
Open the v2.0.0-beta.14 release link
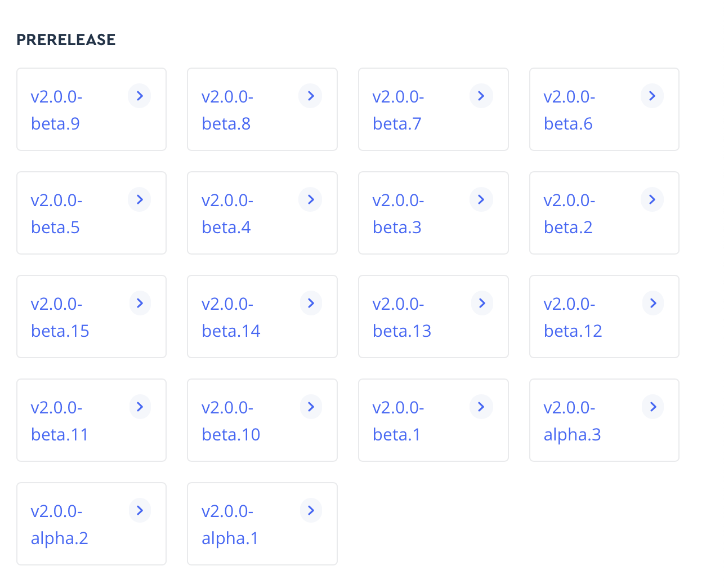click(231, 317)
